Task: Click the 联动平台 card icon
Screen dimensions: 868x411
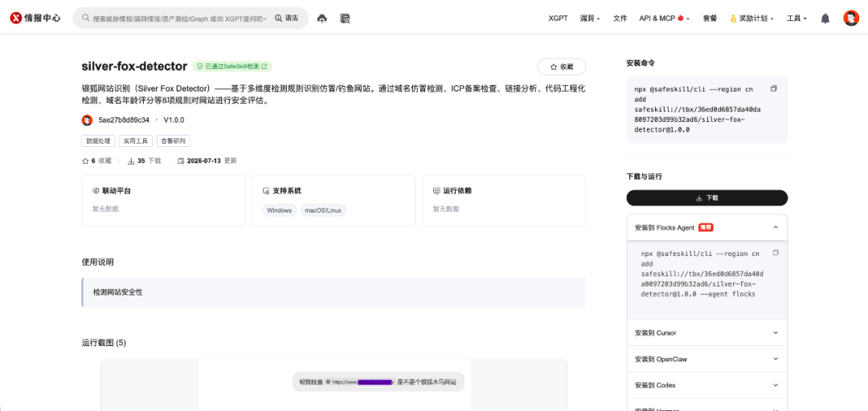Action: click(x=96, y=191)
